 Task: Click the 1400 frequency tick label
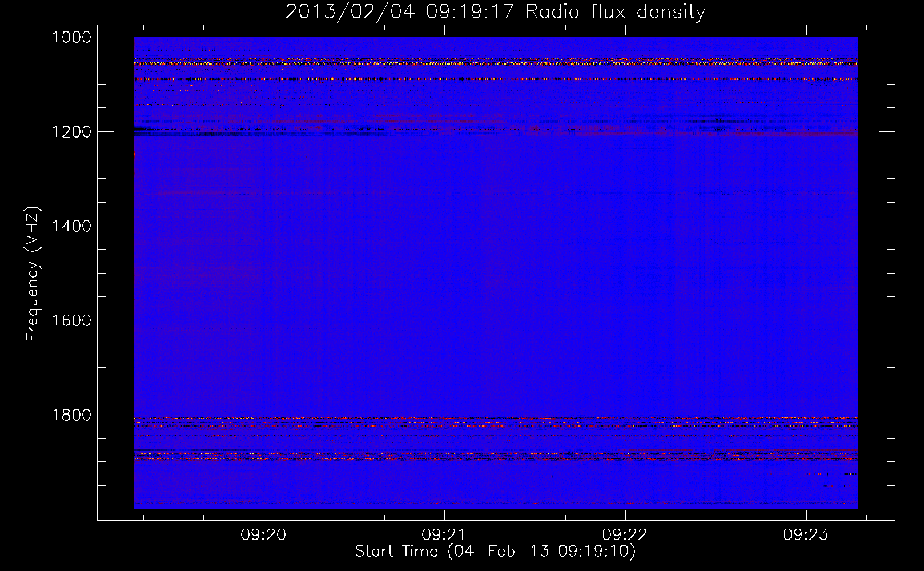pos(71,226)
